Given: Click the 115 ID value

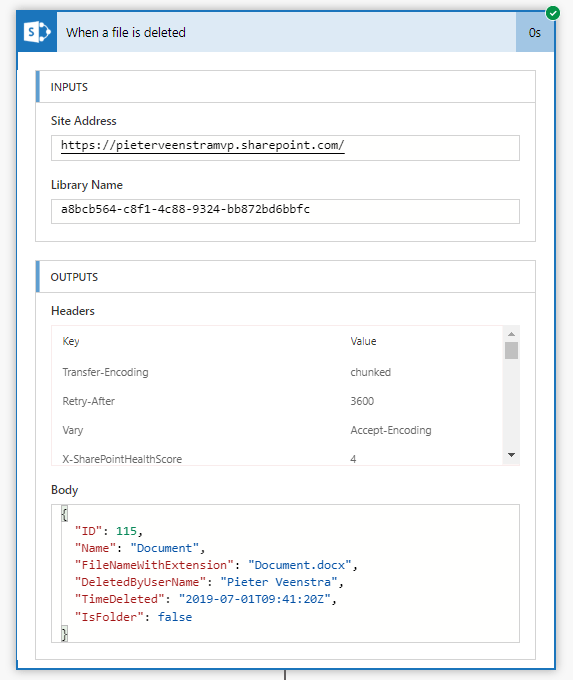Looking at the screenshot, I should 126,531.
